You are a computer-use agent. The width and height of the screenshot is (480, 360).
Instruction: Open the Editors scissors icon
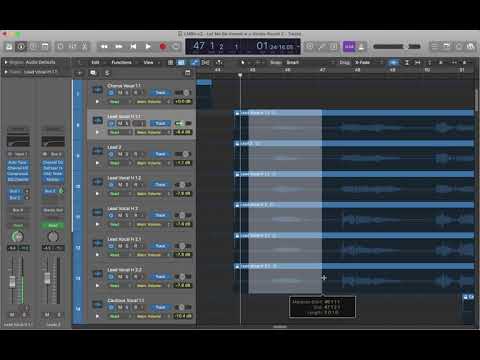(x=85, y=47)
